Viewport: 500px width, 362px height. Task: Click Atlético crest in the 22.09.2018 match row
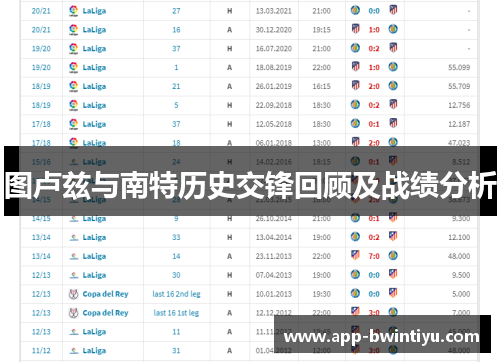[x=393, y=105]
